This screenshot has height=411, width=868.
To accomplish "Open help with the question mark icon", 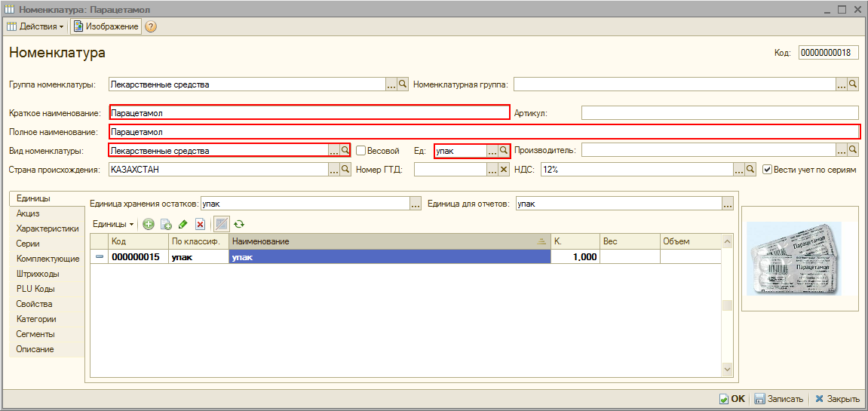I will pos(151,26).
